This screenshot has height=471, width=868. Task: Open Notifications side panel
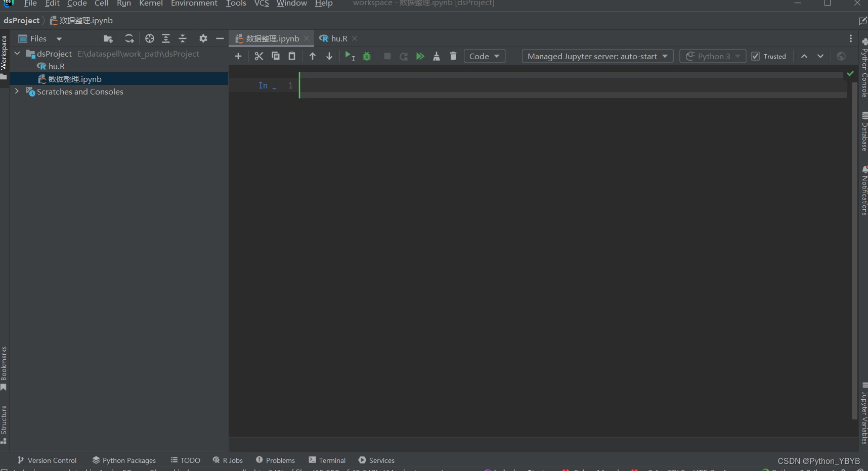click(864, 191)
